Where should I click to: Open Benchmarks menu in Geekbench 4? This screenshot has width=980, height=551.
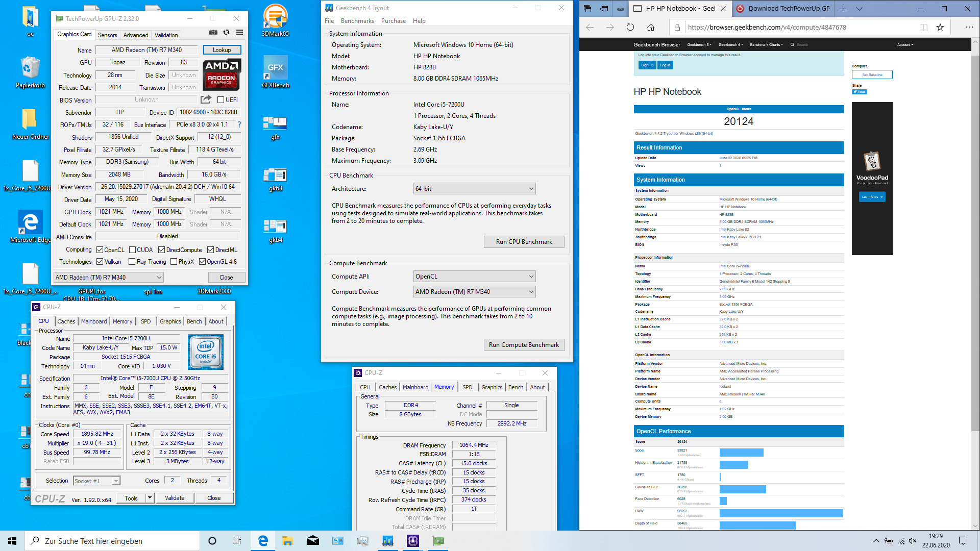(357, 21)
